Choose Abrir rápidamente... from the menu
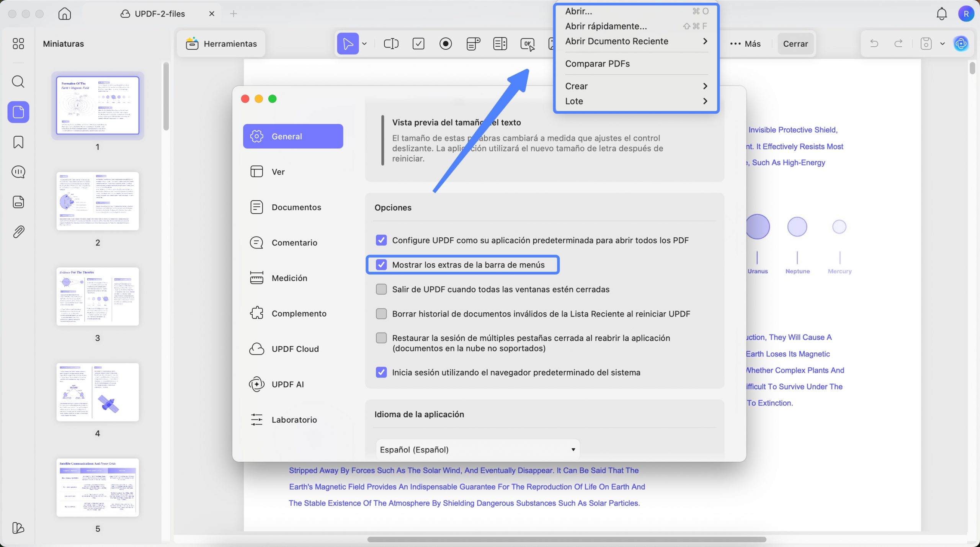 point(637,26)
